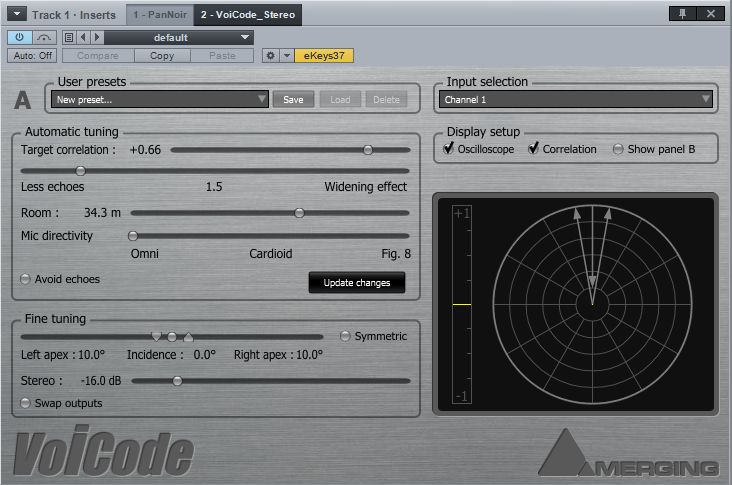
Task: Click the Room size slider handle
Action: click(x=299, y=213)
